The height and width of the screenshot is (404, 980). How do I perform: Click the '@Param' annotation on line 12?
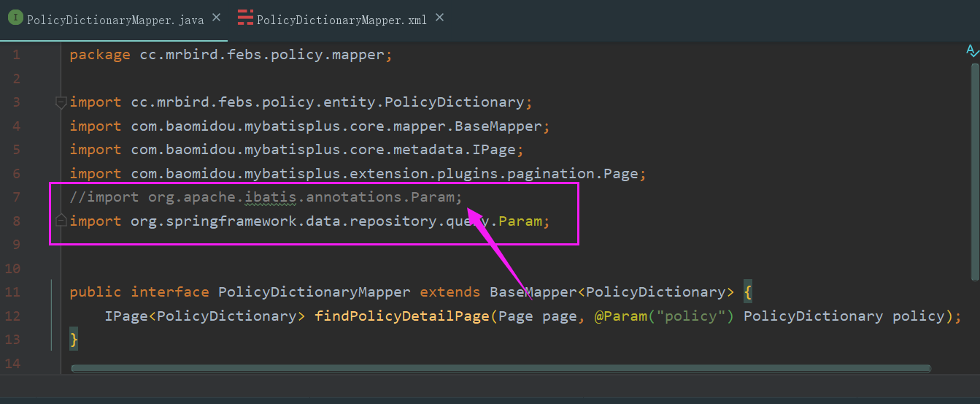(620, 316)
